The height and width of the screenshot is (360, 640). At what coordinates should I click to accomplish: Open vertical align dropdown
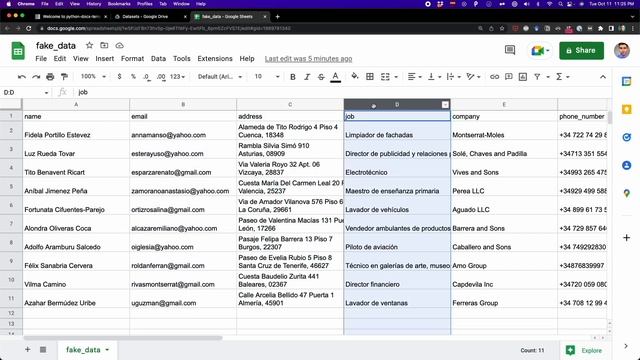[434, 77]
